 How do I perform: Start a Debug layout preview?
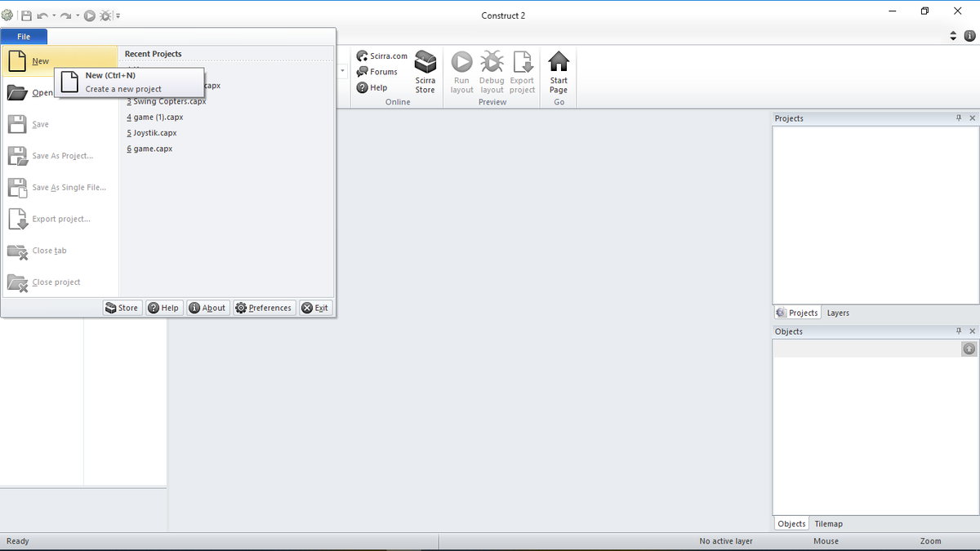click(492, 72)
